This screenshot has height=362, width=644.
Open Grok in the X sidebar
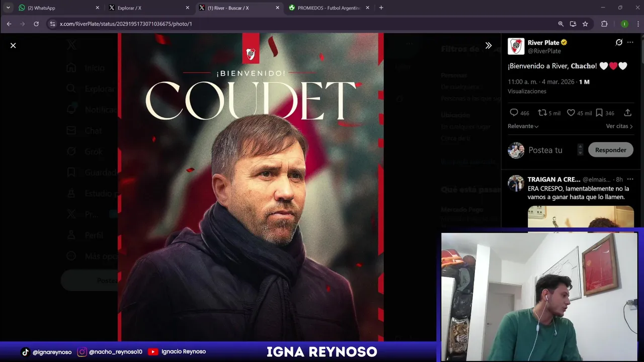[x=85, y=151]
